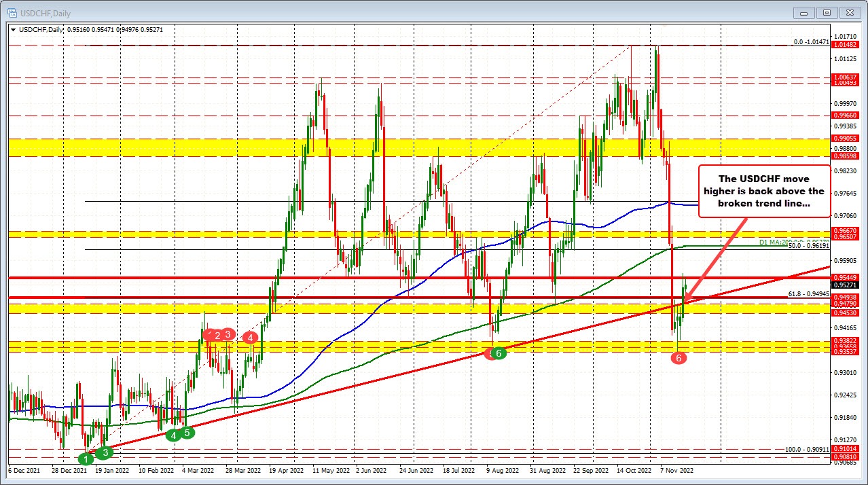Image resolution: width=868 pixels, height=485 pixels.
Task: Select green marker 1 near the December low
Action: point(86,459)
